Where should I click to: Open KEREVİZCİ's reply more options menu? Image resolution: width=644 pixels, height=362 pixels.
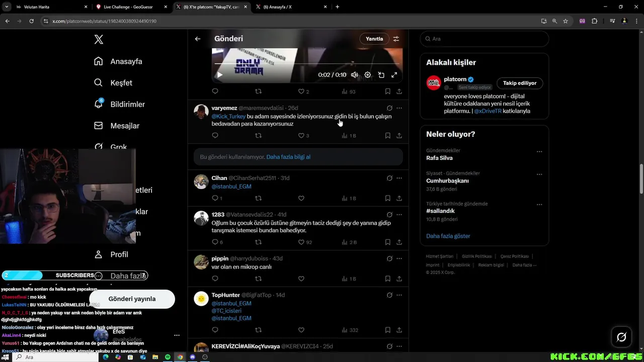(399, 346)
